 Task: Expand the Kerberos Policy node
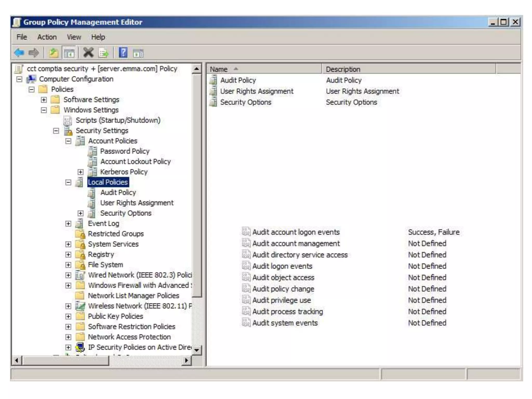pyautogui.click(x=81, y=172)
